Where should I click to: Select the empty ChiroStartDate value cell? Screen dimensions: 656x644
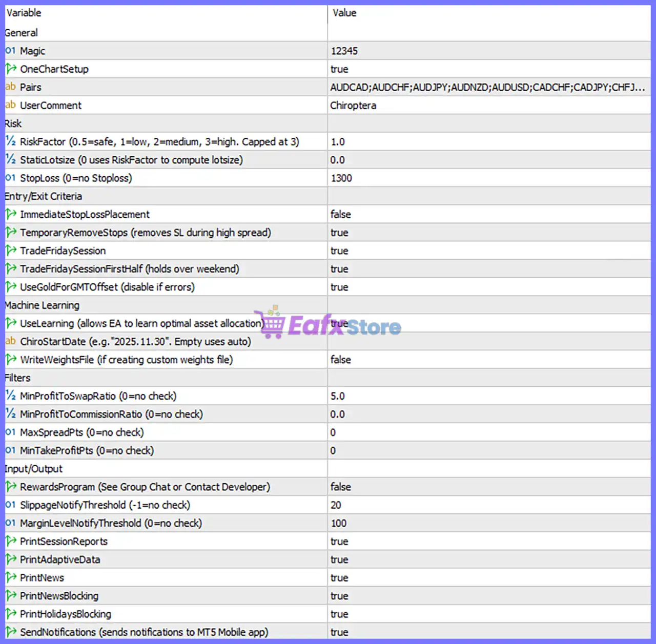489,341
